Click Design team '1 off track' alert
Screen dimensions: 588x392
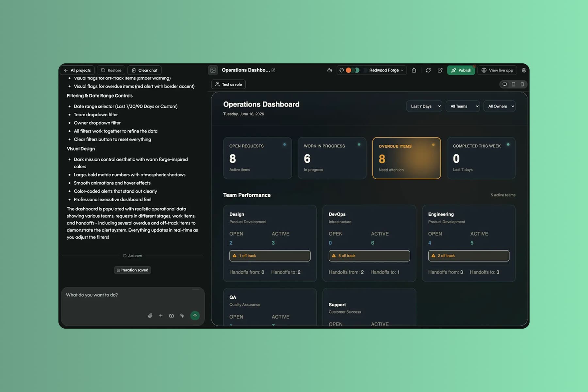pyautogui.click(x=270, y=256)
